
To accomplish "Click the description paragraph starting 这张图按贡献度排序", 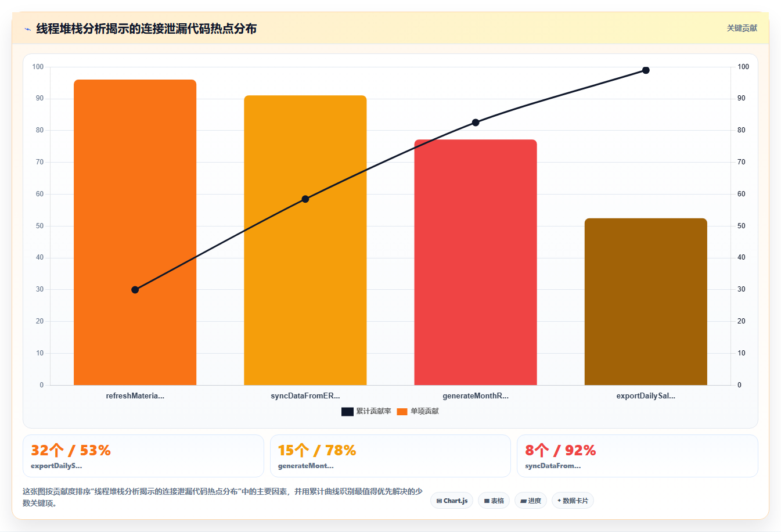I will 222,497.
